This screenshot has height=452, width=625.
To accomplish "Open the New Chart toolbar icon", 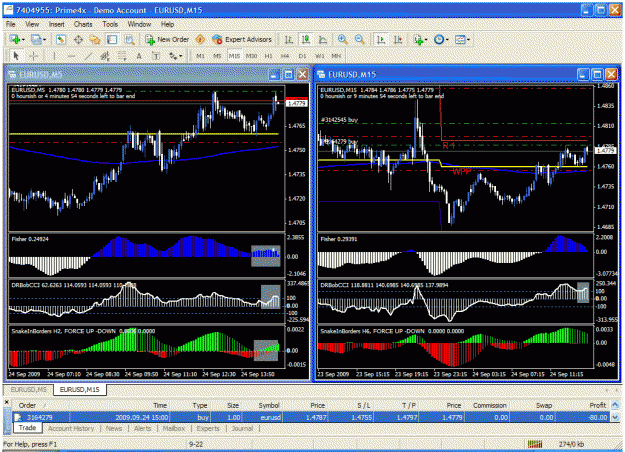I will (15, 39).
